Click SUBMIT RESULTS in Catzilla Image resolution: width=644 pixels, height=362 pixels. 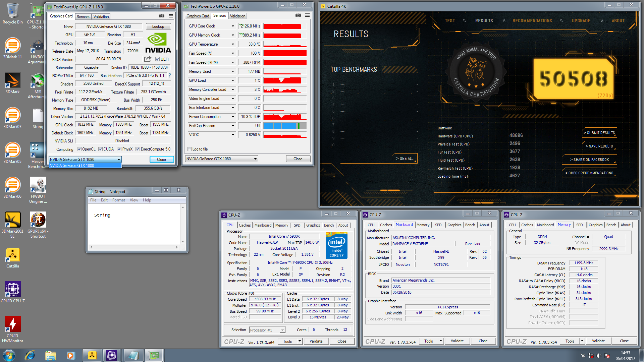coord(599,133)
